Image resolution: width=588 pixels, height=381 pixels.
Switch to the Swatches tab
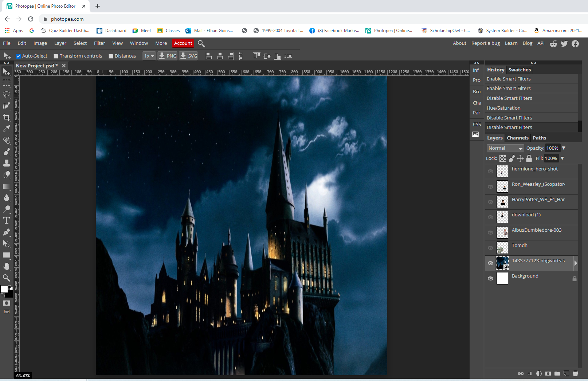pos(520,70)
